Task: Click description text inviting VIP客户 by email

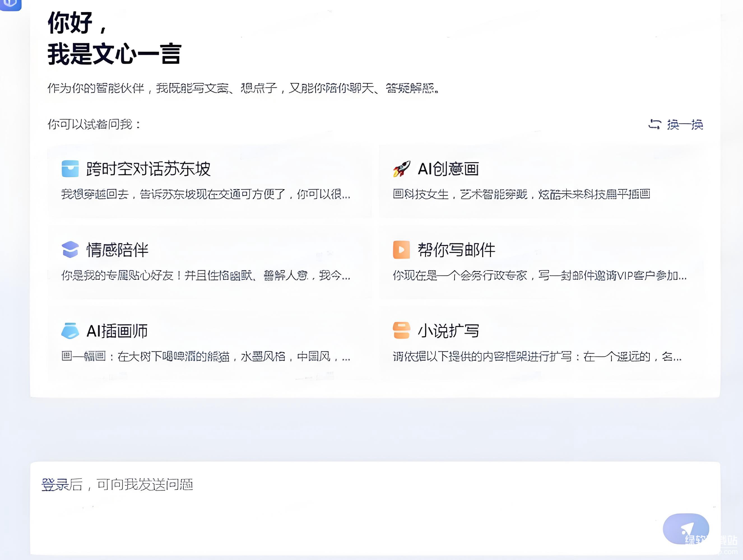Action: pos(539,276)
